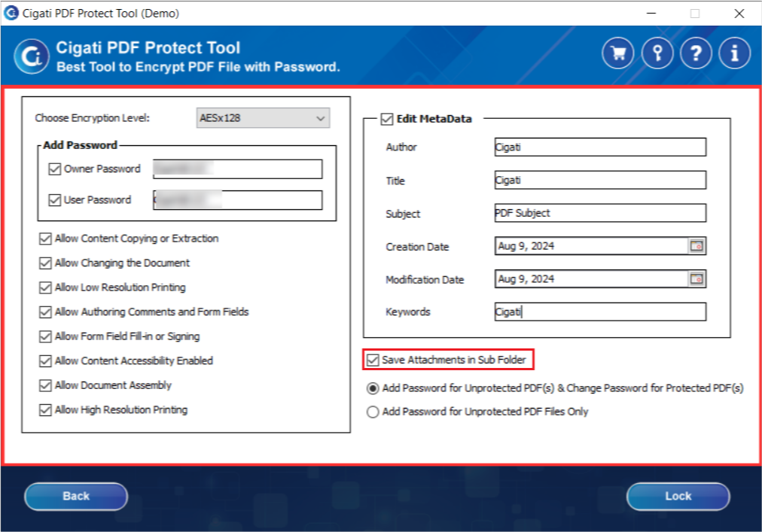
Task: Expand the Encryption Level dropdown
Action: click(x=263, y=118)
